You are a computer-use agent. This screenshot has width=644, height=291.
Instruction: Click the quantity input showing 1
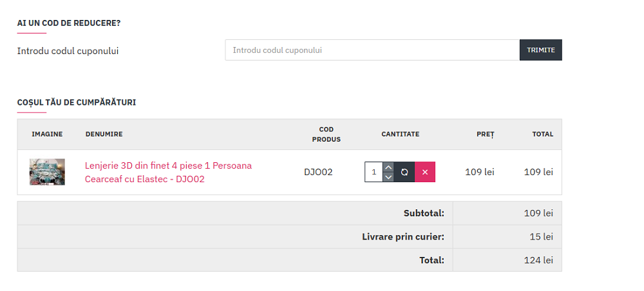374,172
